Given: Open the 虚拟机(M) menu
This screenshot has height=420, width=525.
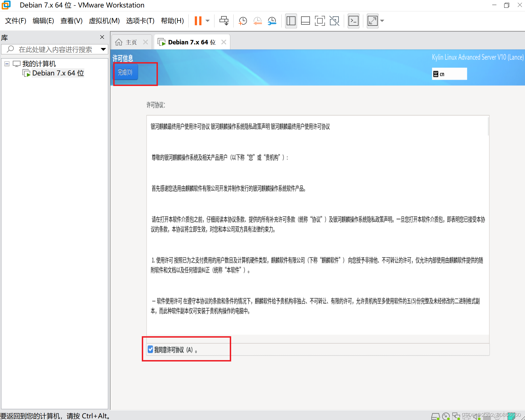Looking at the screenshot, I should [104, 21].
